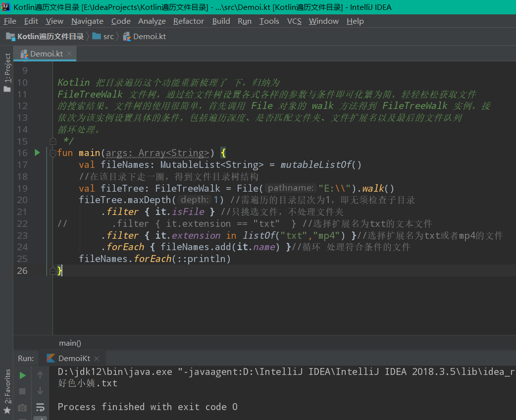Open the Refactor menu
The width and height of the screenshot is (516, 420).
[188, 21]
